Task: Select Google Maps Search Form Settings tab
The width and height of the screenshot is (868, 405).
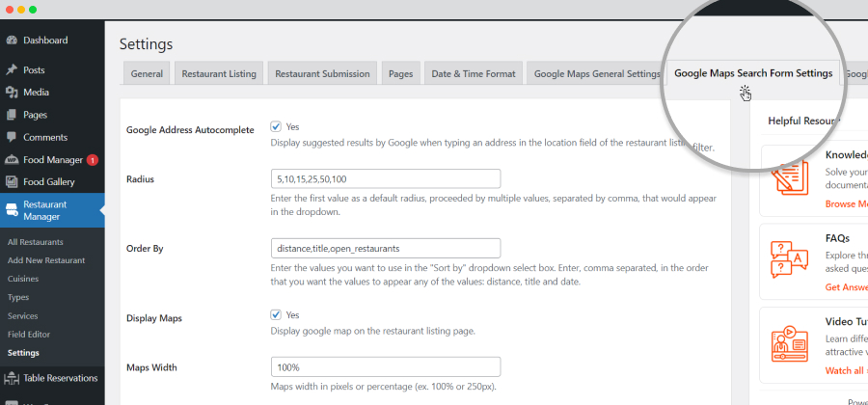Action: (753, 73)
